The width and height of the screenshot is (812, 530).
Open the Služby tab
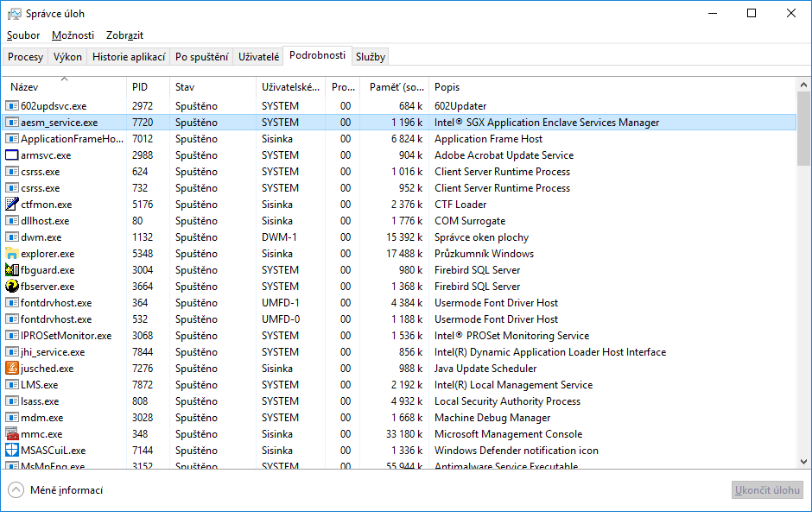point(371,57)
